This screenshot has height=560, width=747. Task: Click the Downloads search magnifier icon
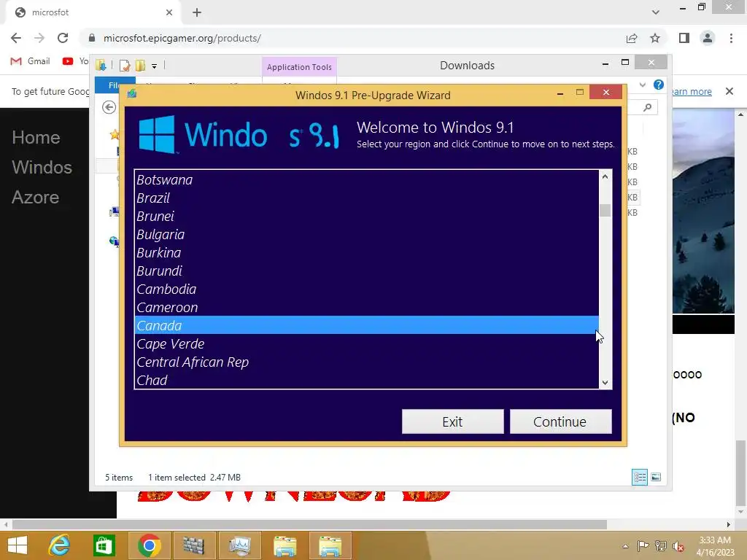pyautogui.click(x=647, y=108)
